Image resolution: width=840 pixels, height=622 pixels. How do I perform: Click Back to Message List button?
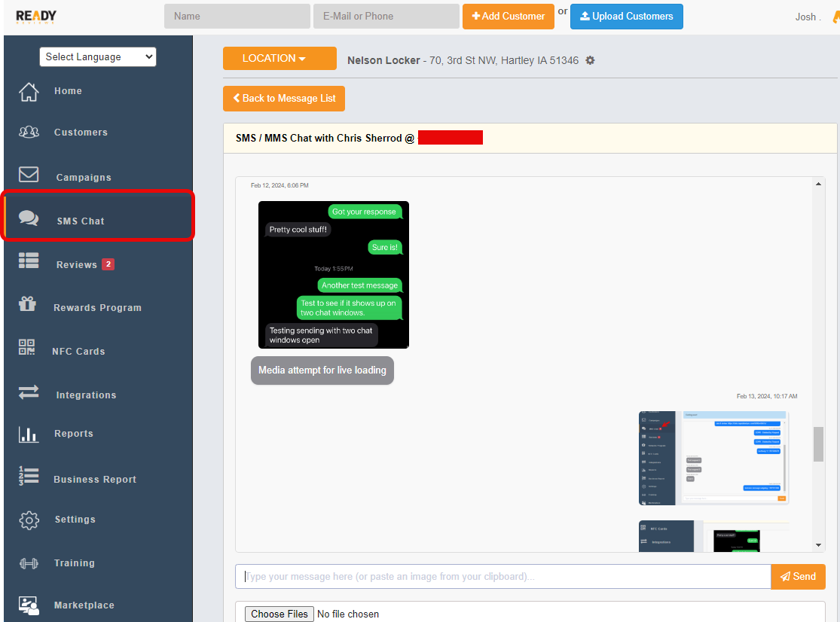284,99
